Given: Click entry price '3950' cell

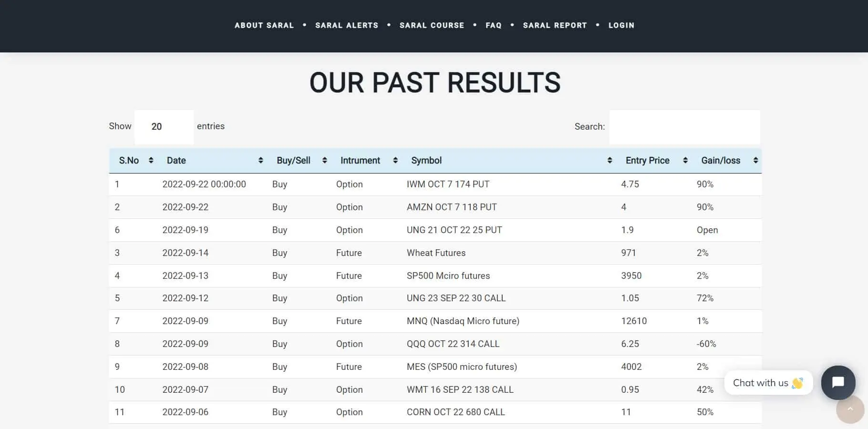Looking at the screenshot, I should click(631, 276).
